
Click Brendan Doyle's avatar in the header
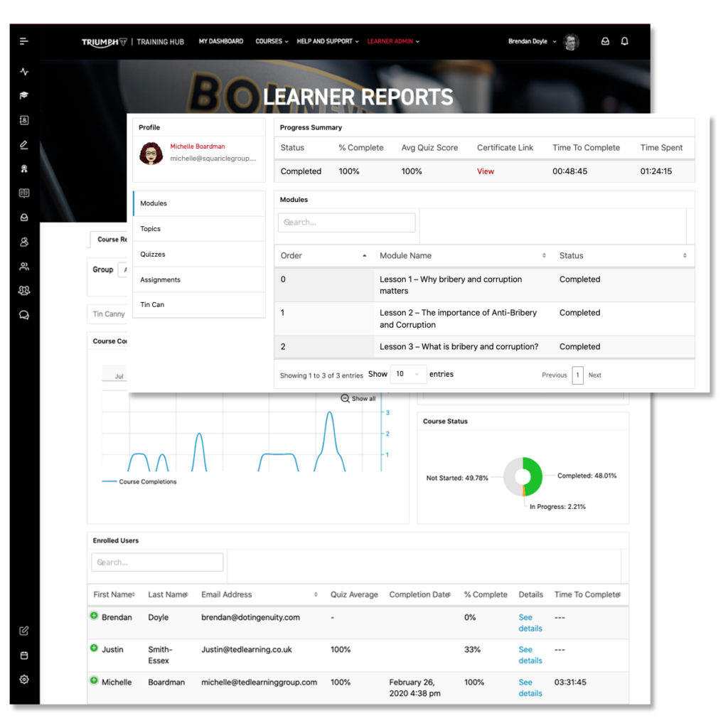point(571,42)
